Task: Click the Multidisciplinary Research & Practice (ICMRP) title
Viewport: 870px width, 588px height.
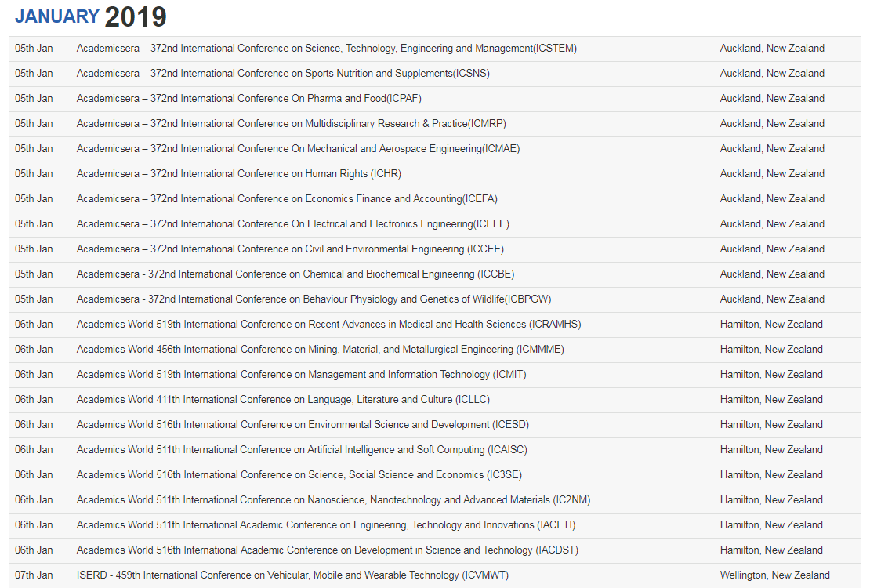Action: 292,123
